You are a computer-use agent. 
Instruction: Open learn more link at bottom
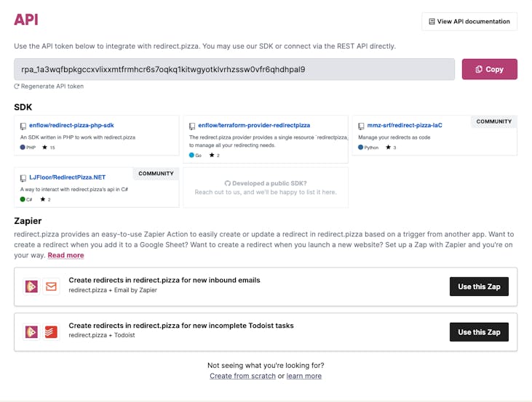[x=304, y=376]
